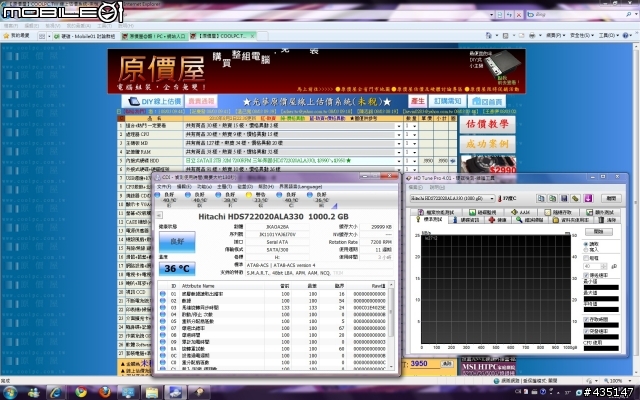Open Windows Start orb

(10, 393)
